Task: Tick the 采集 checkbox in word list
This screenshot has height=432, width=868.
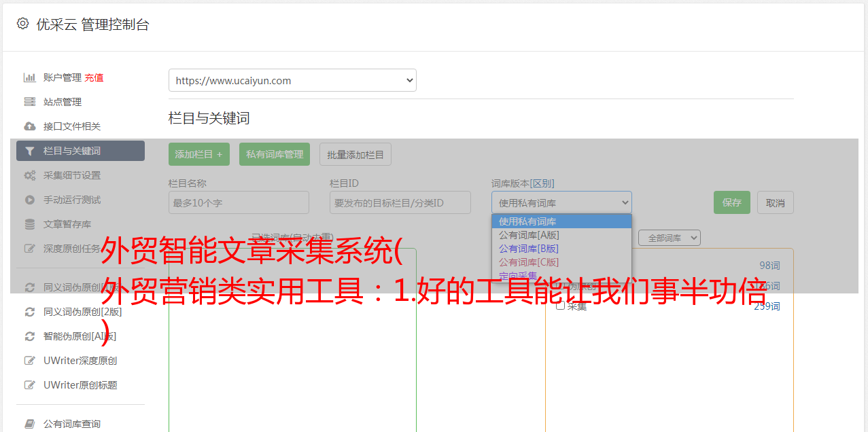Action: pyautogui.click(x=560, y=306)
